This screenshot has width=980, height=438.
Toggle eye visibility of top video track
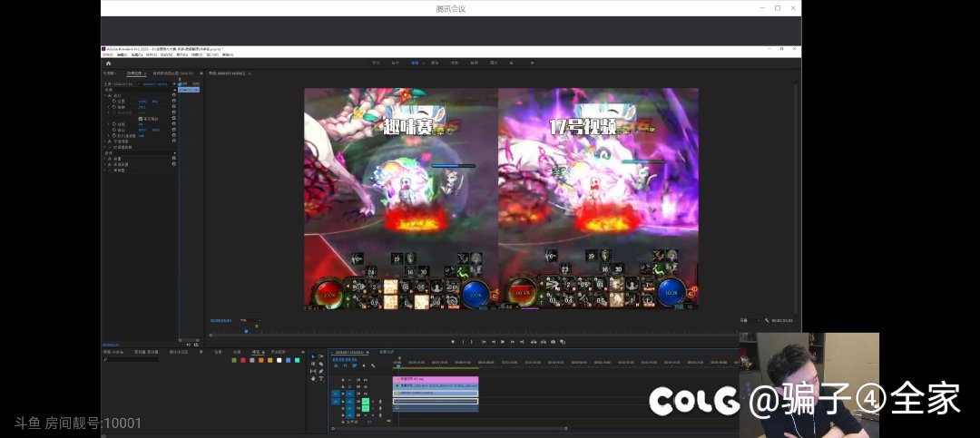pos(366,380)
